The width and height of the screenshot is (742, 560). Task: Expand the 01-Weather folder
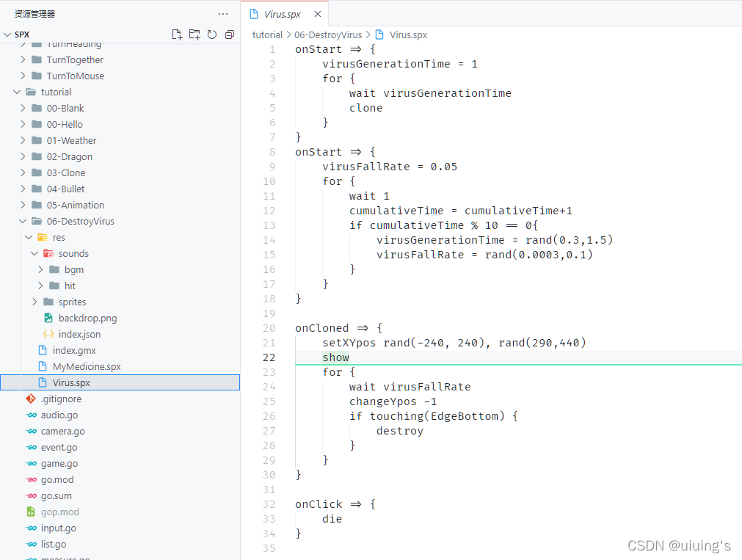(x=23, y=140)
